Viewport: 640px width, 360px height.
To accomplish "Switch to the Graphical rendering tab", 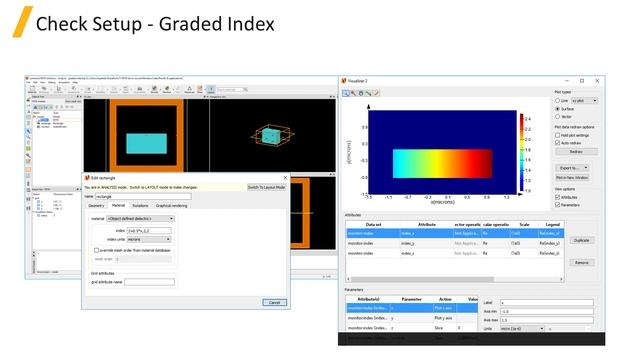I will pyautogui.click(x=171, y=206).
